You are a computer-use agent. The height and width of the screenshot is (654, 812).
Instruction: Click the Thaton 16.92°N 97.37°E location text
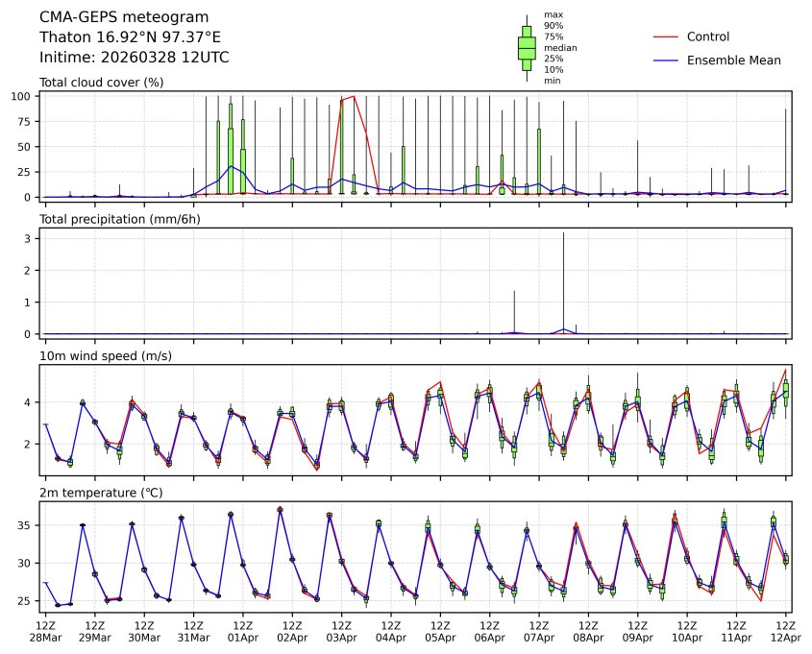coord(130,36)
